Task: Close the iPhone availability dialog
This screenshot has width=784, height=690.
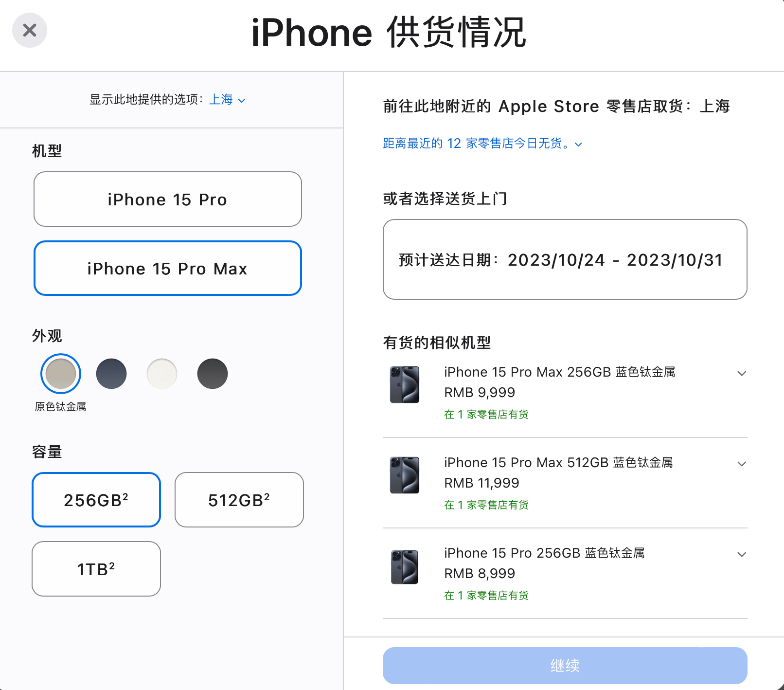Action: coord(30,30)
